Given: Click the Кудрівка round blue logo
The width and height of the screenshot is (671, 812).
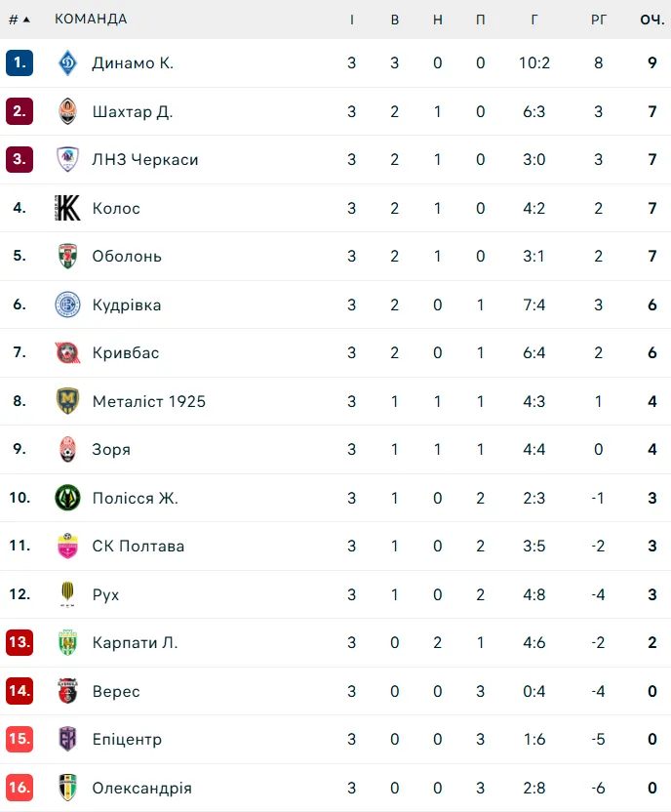Looking at the screenshot, I should tap(67, 304).
